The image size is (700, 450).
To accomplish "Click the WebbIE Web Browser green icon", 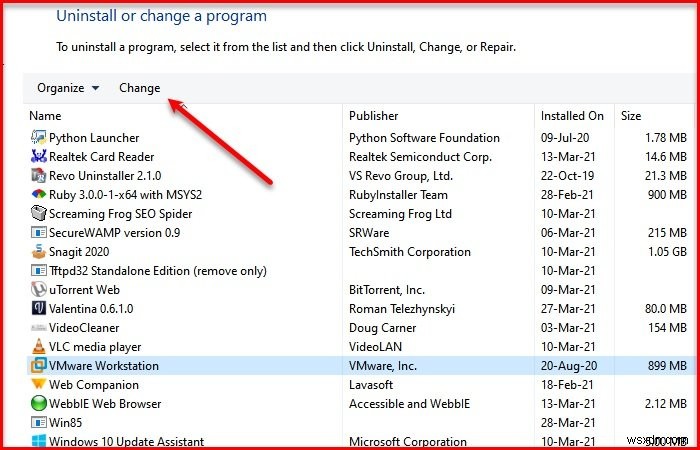I will tap(39, 404).
